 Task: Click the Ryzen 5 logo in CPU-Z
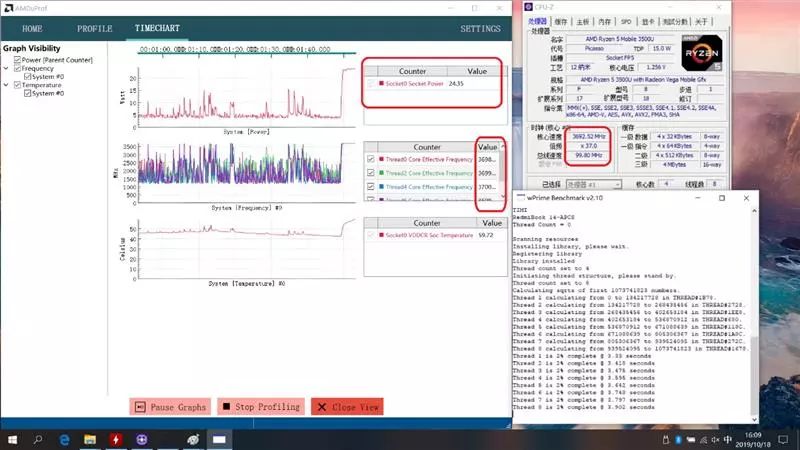(702, 53)
